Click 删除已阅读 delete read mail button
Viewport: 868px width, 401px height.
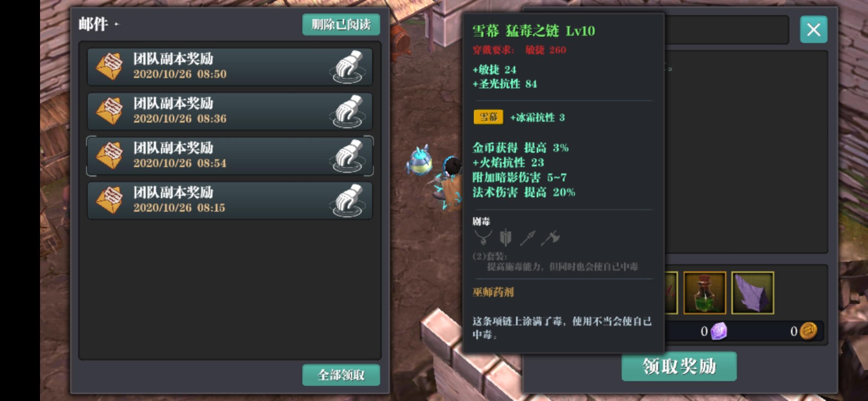pyautogui.click(x=341, y=25)
